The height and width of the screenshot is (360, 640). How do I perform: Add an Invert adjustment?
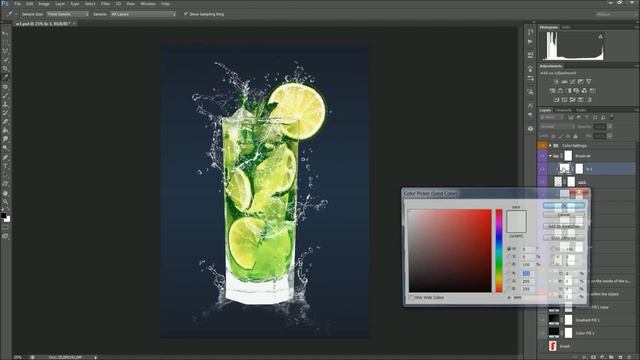pos(556,100)
